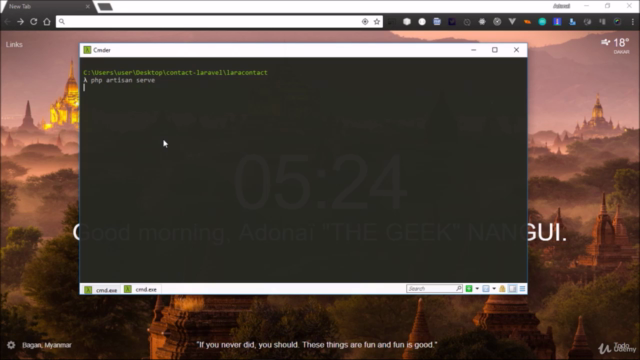Image resolution: width=640 pixels, height=360 pixels.
Task: Open the Links shortcut on new tab
Action: [14, 44]
